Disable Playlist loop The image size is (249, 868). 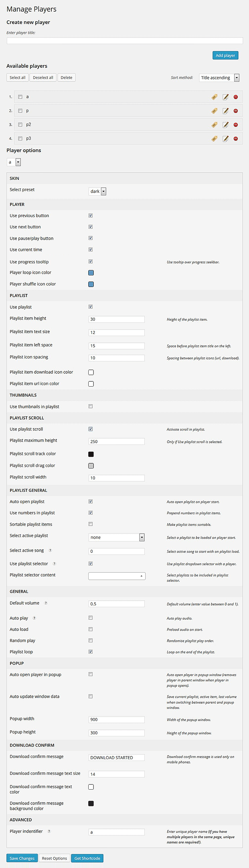[x=91, y=652]
